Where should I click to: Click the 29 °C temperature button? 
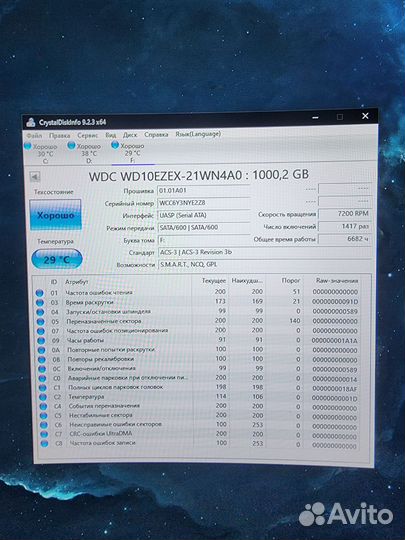pos(57,259)
